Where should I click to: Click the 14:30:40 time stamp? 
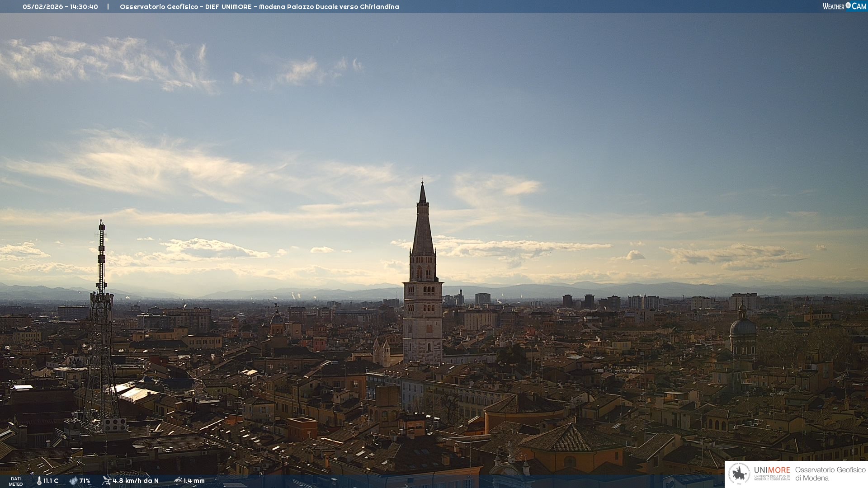pos(84,7)
